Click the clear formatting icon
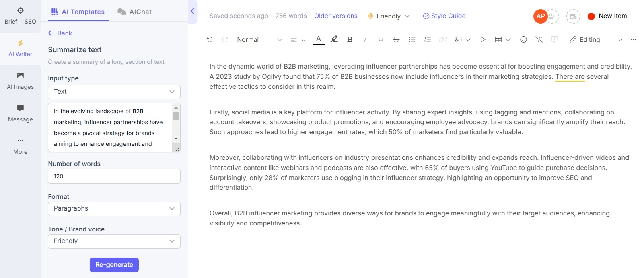The height and width of the screenshot is (278, 644). (539, 39)
